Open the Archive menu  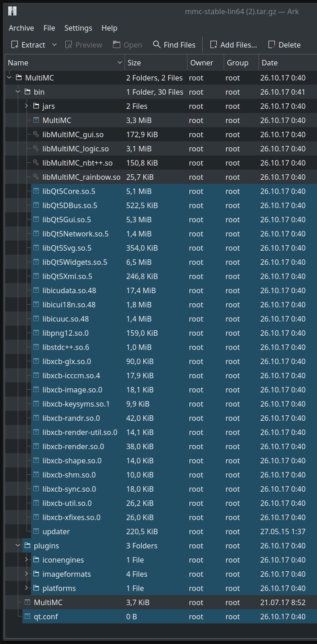click(x=21, y=28)
